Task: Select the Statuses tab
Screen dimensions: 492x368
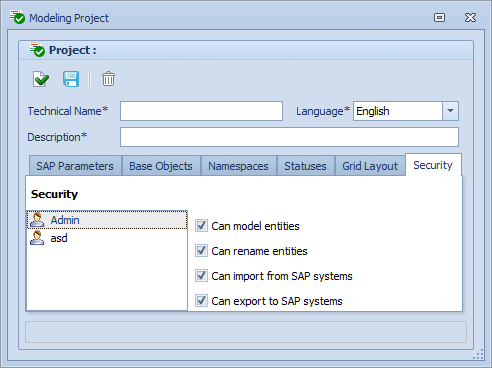Action: [305, 166]
